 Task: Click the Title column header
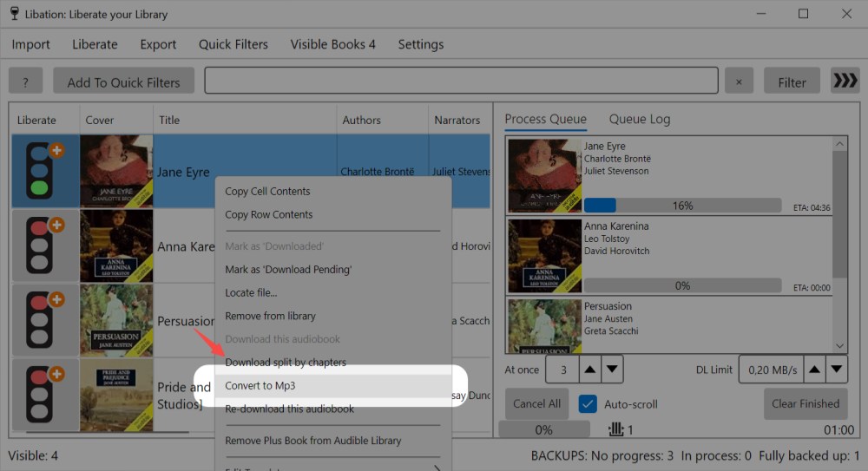tap(245, 120)
